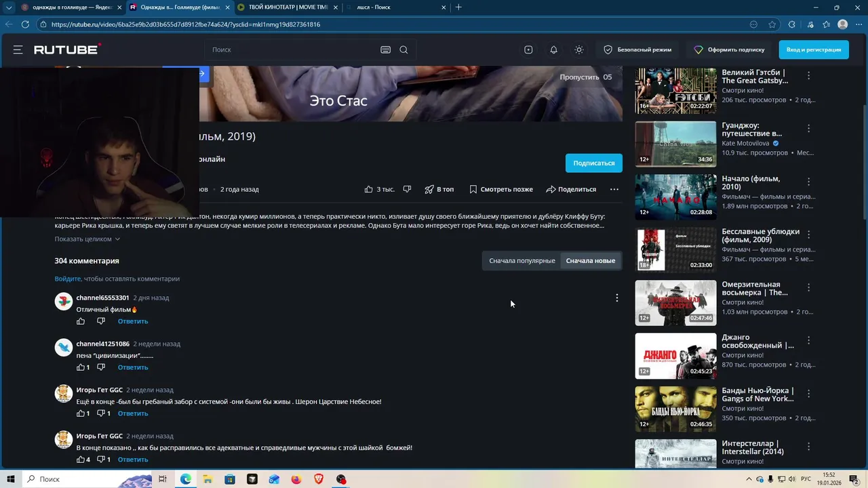Click inside the Rutube search field
This screenshot has width=868, height=488.
tap(292, 49)
